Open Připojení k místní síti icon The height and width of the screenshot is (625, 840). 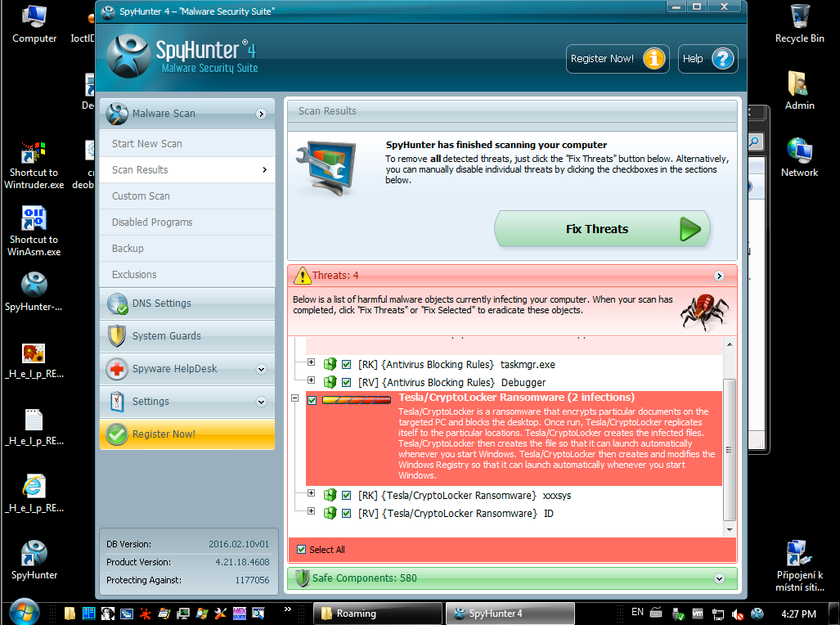[x=799, y=565]
